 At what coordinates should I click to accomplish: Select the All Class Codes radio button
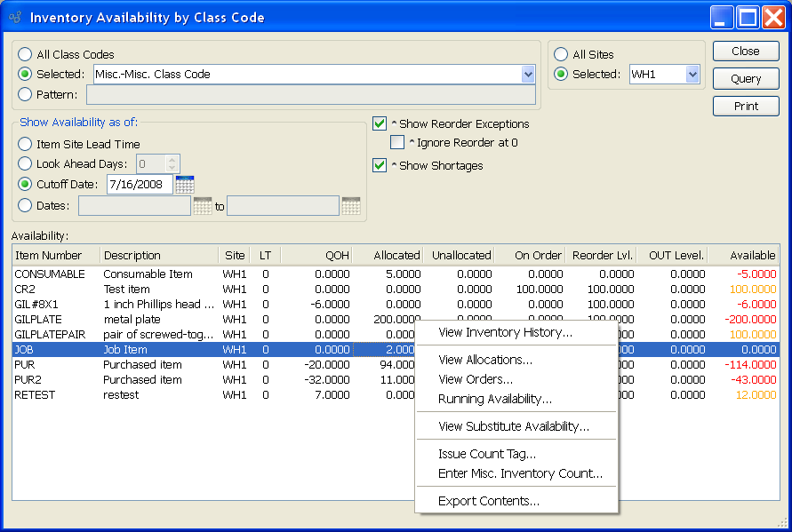25,54
